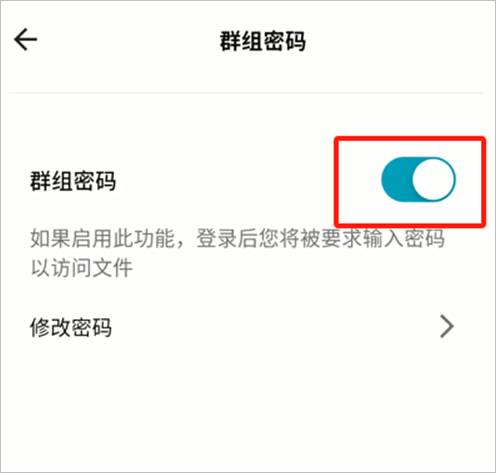Go back using the left arrow icon
Viewport: 496px width, 473px height.
tap(26, 39)
